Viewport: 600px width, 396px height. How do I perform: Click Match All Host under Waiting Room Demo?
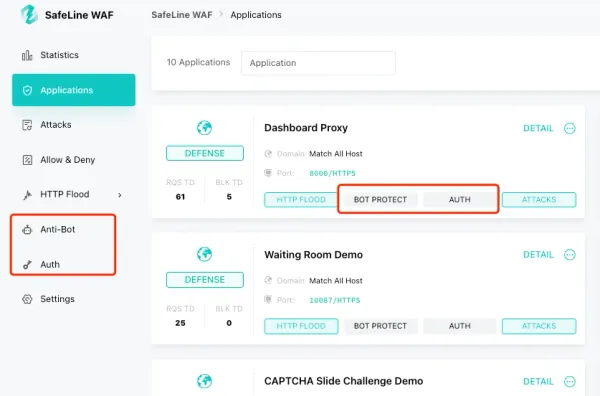point(336,281)
